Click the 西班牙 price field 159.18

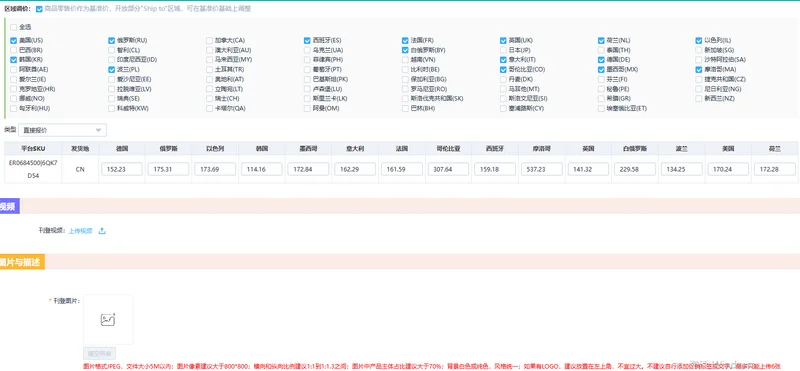[495, 169]
